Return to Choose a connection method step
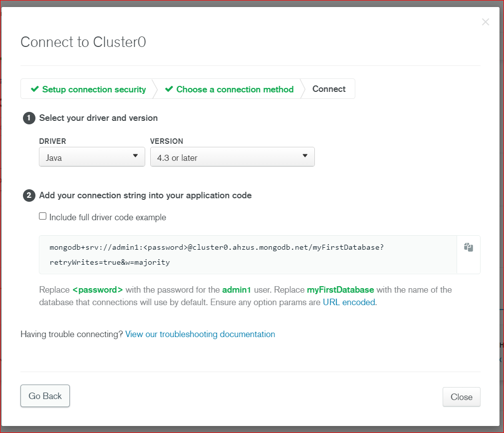Image resolution: width=504 pixels, height=433 pixels. [235, 89]
